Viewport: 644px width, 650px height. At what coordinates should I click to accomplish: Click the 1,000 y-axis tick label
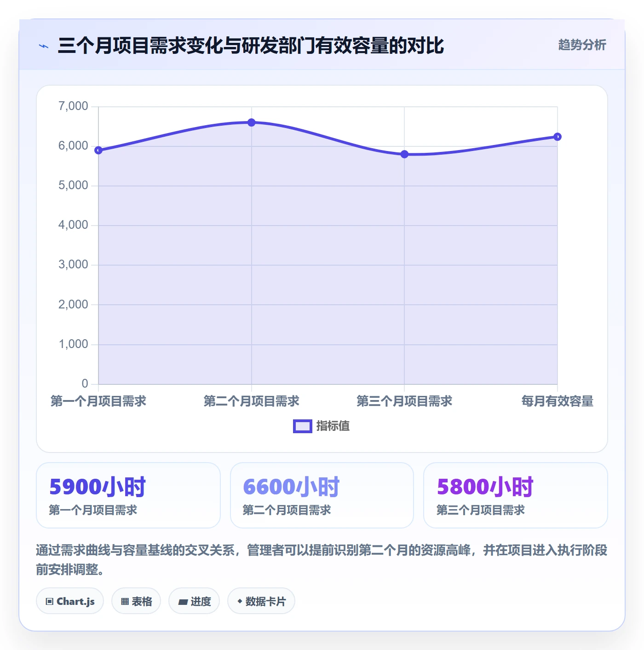(x=73, y=344)
